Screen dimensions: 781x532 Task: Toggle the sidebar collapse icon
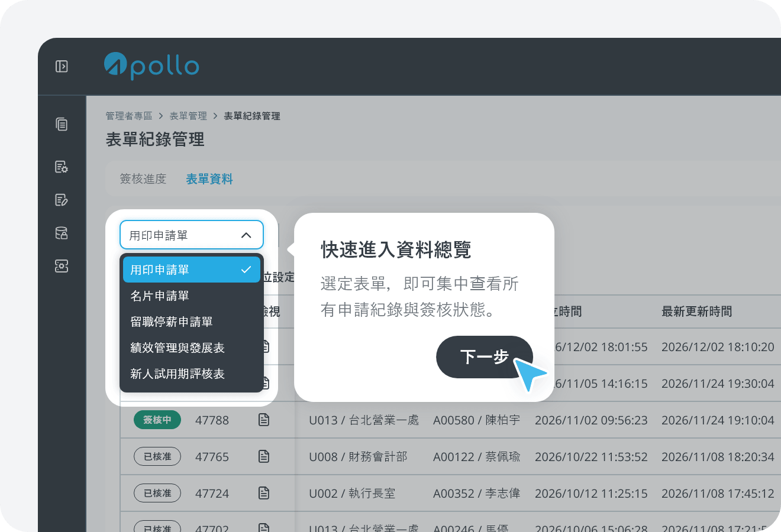[62, 66]
